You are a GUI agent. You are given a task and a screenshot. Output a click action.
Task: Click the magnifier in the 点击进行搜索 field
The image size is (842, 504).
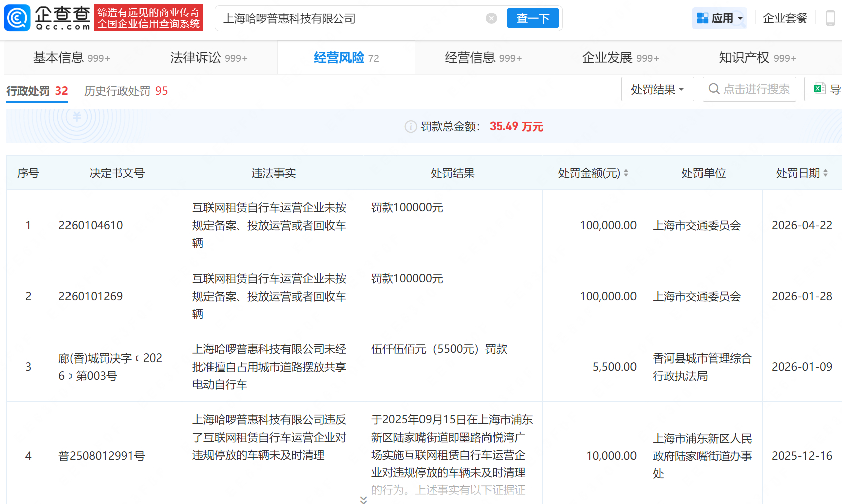(714, 89)
